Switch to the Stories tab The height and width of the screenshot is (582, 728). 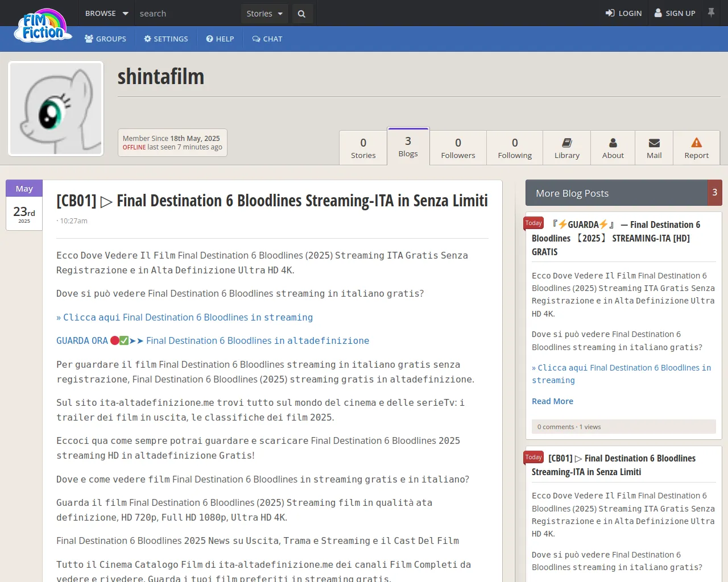click(x=363, y=148)
